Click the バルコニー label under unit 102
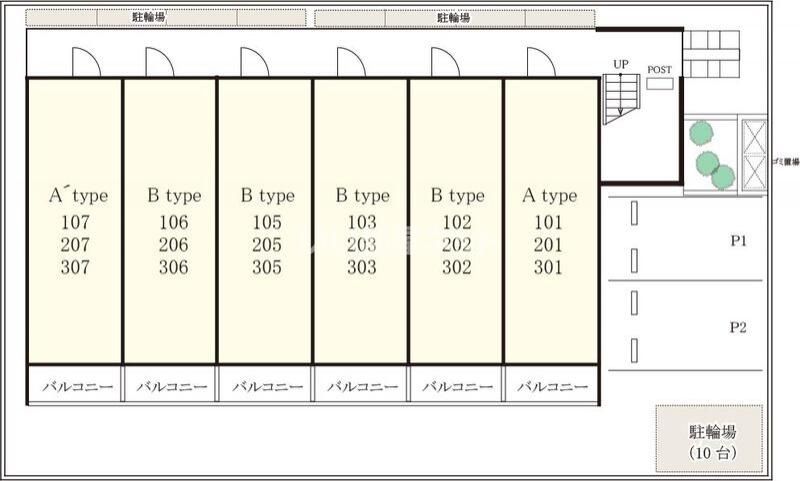The width and height of the screenshot is (800, 481). pyautogui.click(x=458, y=387)
